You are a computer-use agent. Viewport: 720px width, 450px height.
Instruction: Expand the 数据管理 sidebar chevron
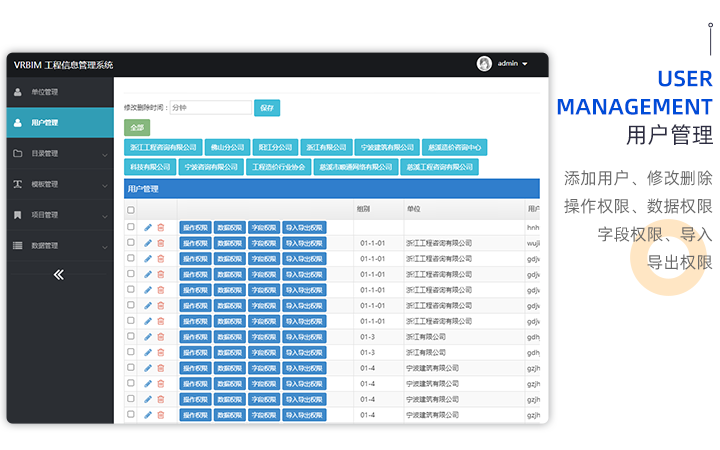tap(105, 246)
